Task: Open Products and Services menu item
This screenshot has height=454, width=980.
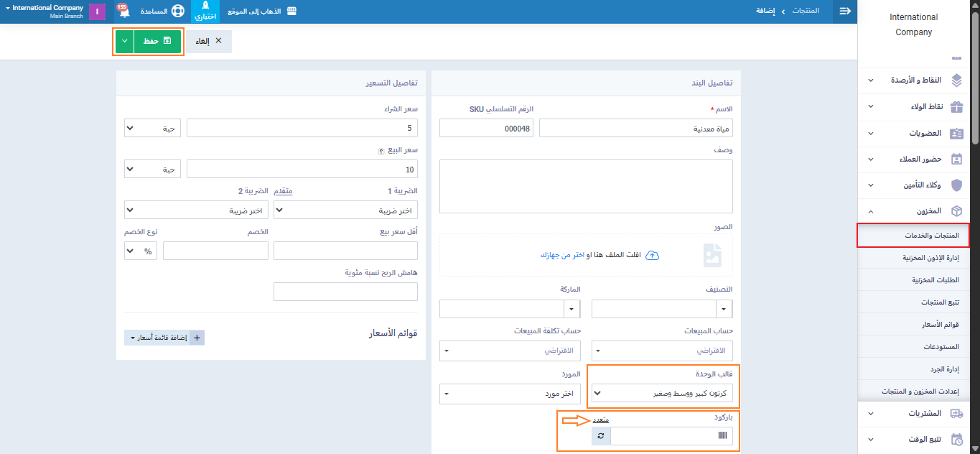Action: pyautogui.click(x=913, y=236)
